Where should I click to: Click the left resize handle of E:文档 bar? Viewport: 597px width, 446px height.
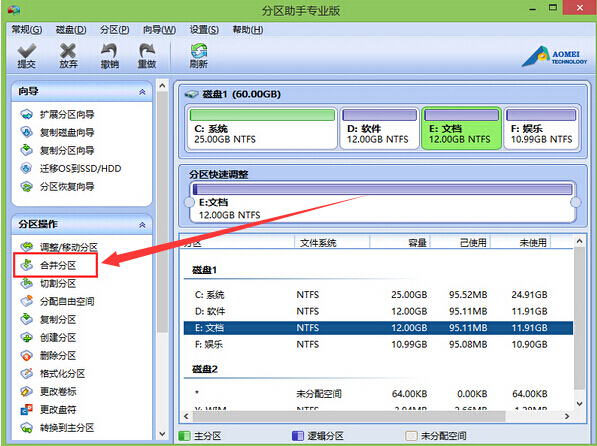click(x=189, y=202)
